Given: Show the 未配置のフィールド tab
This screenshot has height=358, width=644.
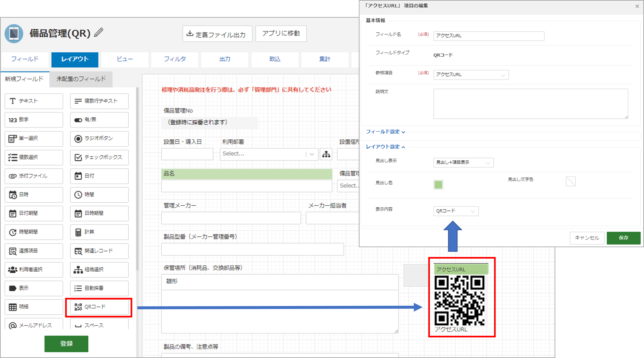Looking at the screenshot, I should (x=81, y=79).
